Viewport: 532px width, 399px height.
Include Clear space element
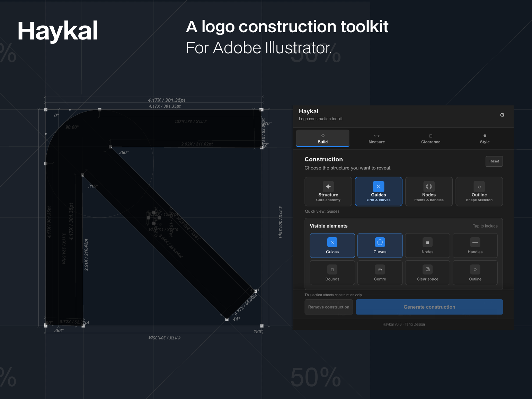(x=427, y=273)
